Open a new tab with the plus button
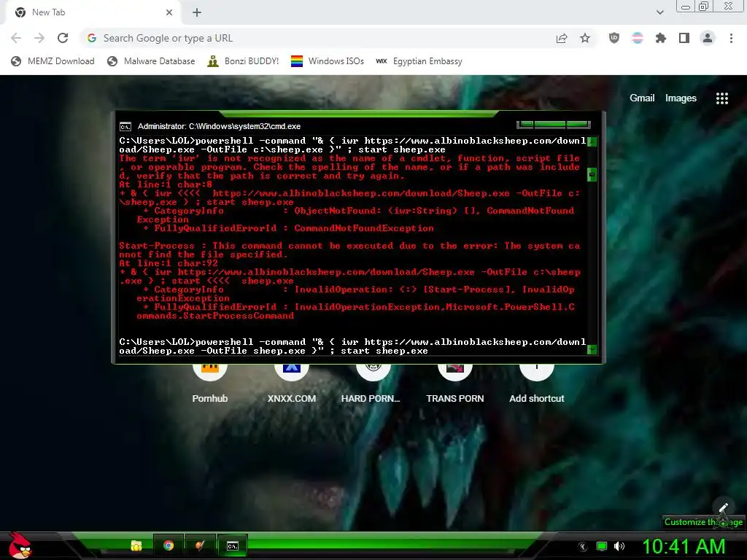Screen dimensions: 747x560 click(197, 12)
